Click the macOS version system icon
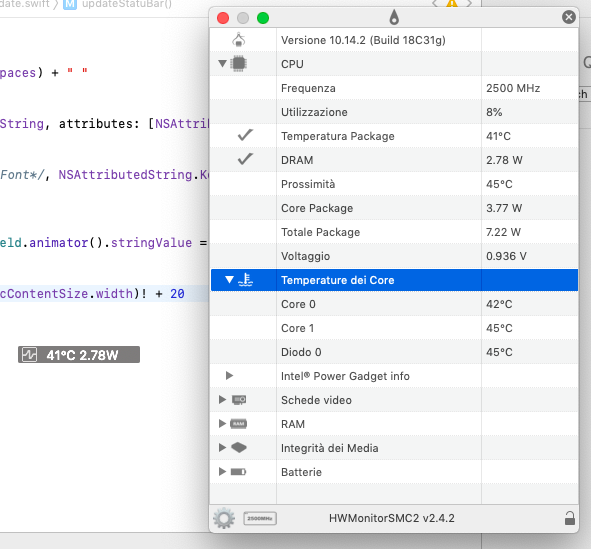591x549 pixels. click(x=239, y=40)
